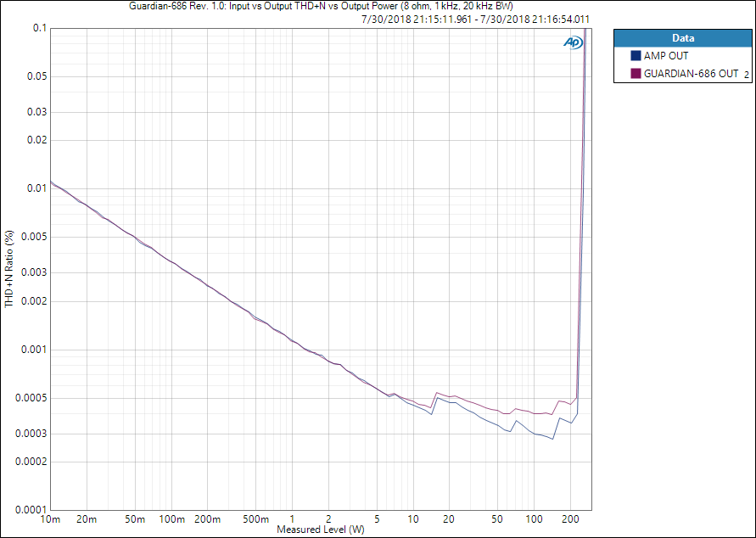
Task: Click the X axis tick labeled 2
Action: pos(329,519)
